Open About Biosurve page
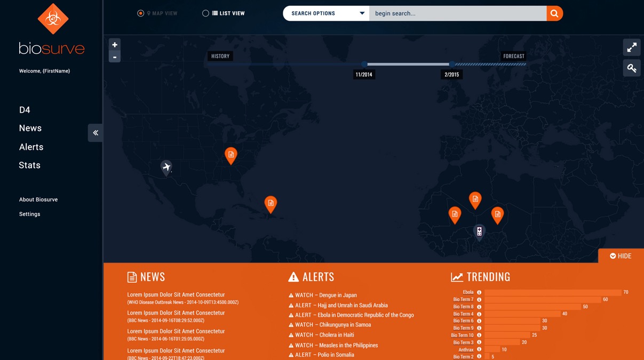 (38, 199)
